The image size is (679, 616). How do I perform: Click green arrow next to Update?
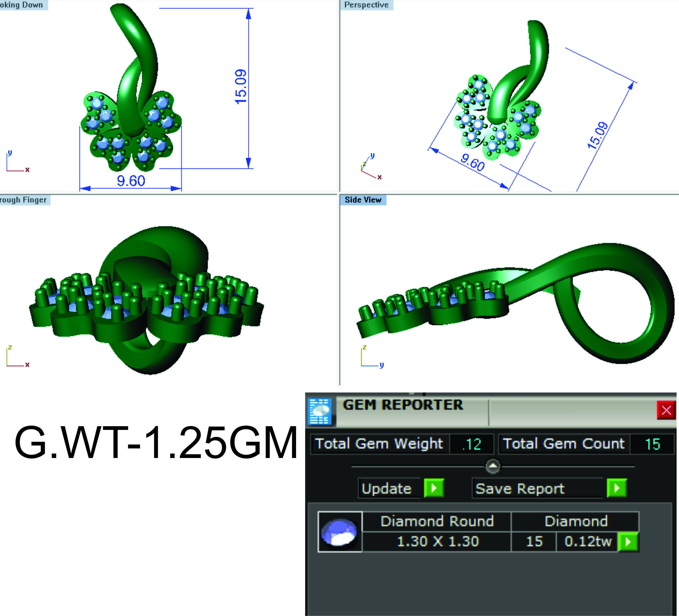click(434, 488)
